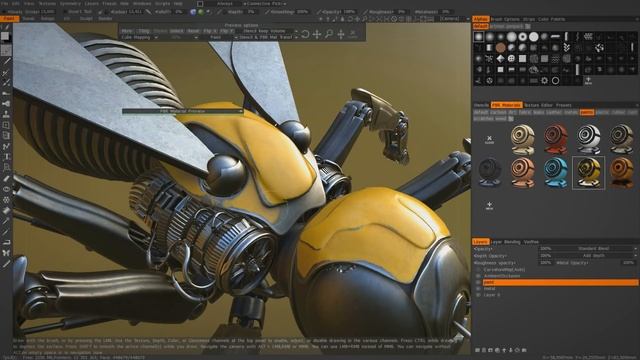Select the orange material thumbnail
Screen dimensions: 640x360
[621, 173]
